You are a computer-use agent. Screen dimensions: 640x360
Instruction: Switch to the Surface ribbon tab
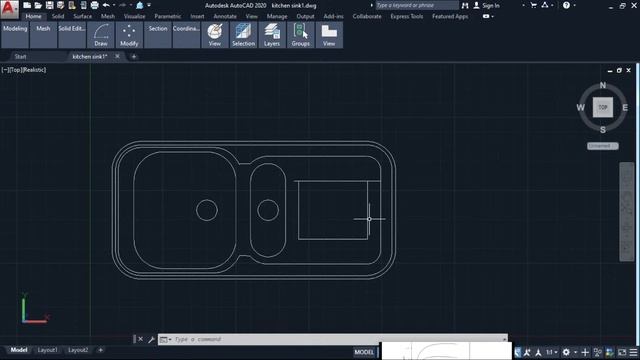[82, 16]
